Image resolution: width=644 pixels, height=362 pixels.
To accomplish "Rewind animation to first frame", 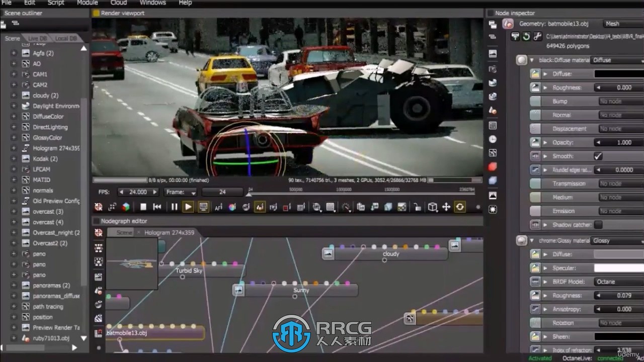I will click(x=157, y=207).
